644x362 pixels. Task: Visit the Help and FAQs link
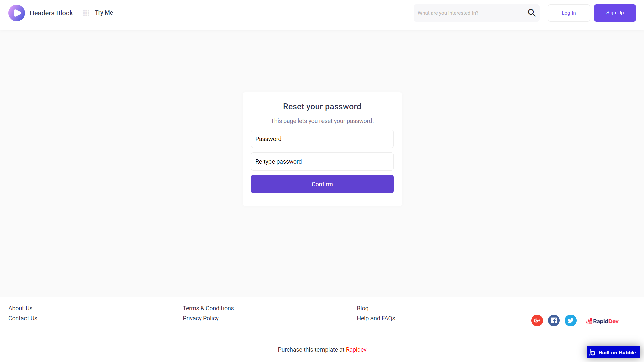376,318
